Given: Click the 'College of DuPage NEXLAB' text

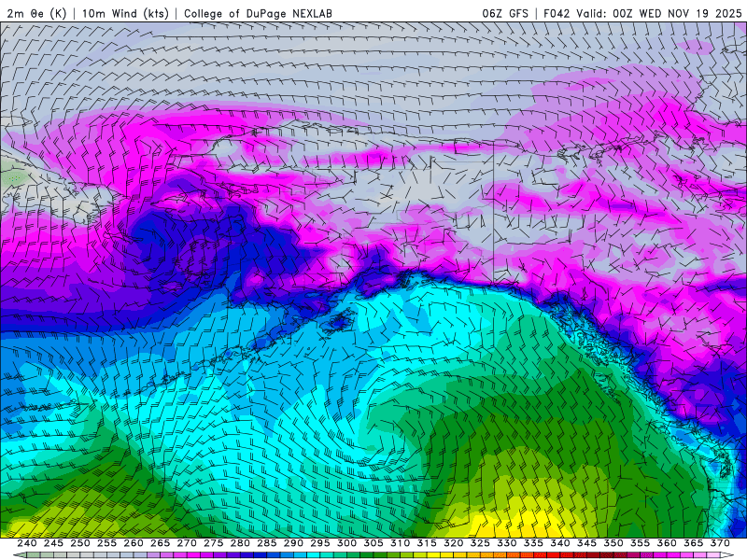Looking at the screenshot, I should 258,13.
